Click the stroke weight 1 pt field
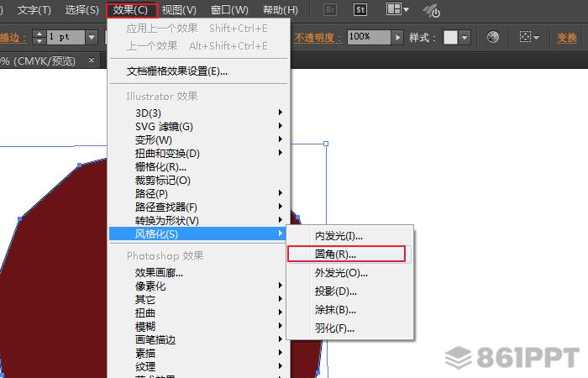 (66, 37)
